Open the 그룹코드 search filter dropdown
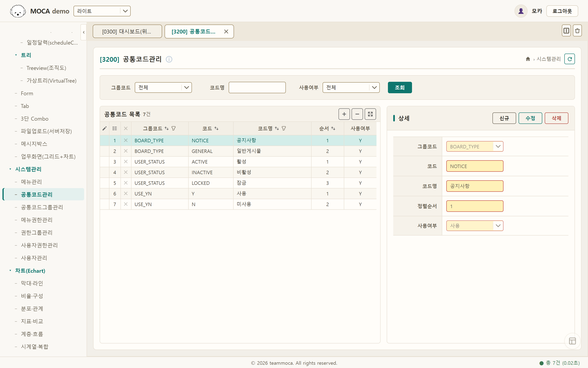588x368 pixels. coord(163,87)
